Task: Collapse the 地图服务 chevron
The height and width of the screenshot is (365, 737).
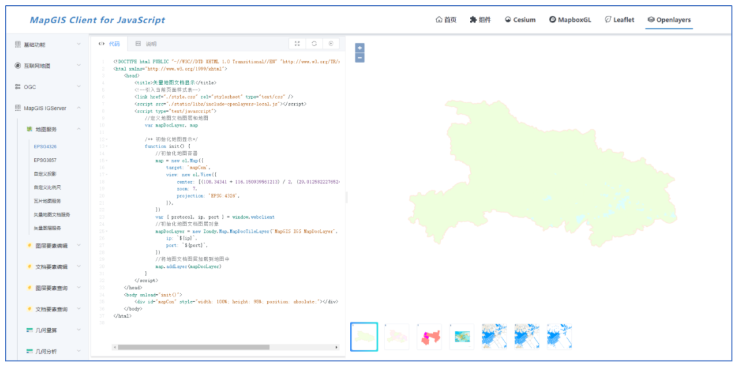Action: coord(79,129)
